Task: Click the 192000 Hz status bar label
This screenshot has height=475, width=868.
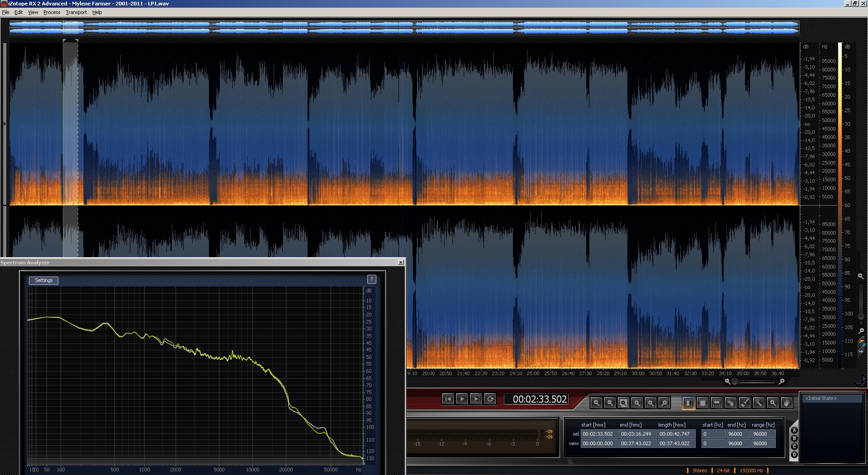Action: (751, 470)
